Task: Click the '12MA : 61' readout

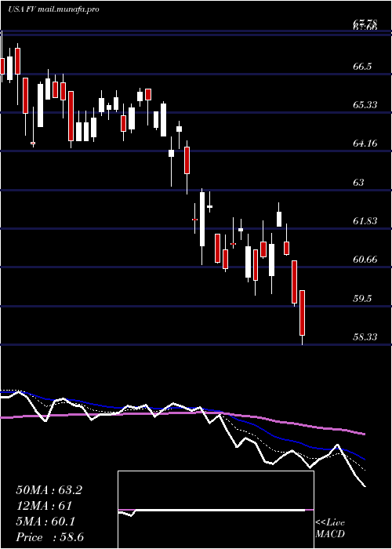Action: tap(44, 506)
